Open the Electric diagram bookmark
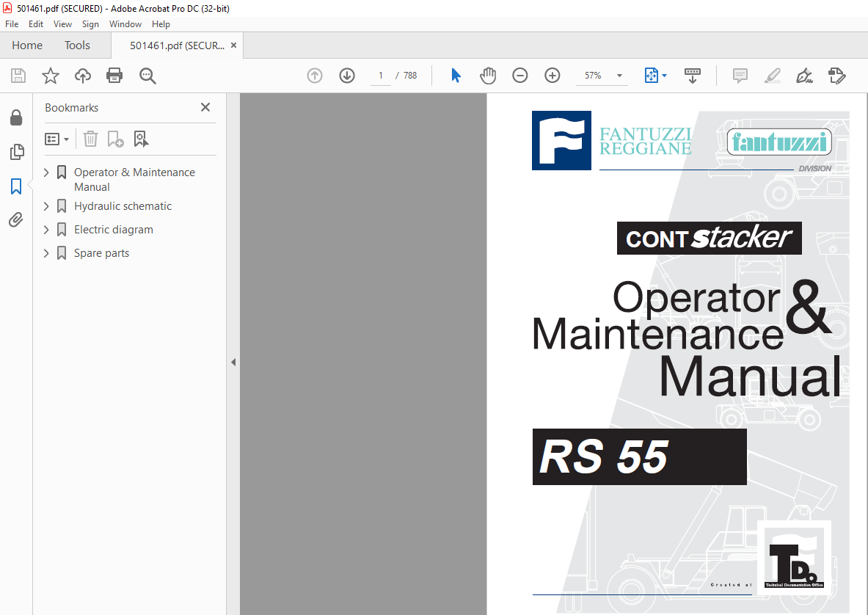 tap(114, 230)
